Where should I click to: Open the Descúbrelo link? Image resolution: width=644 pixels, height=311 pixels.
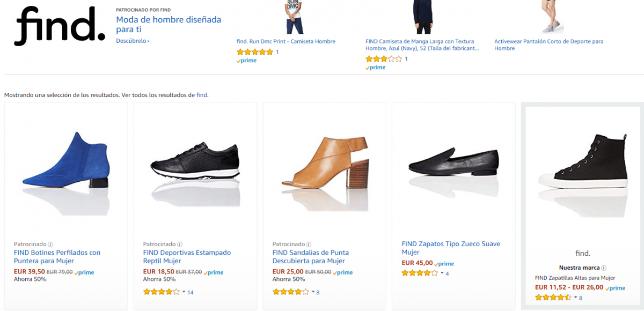pos(131,41)
